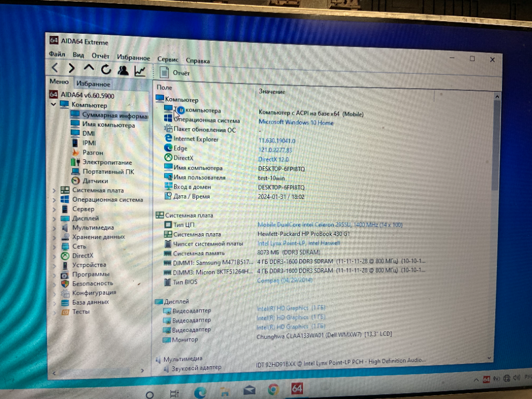Screen dimensions: 532x399
Task: Click the Программы icon in the tree
Action: coord(65,275)
